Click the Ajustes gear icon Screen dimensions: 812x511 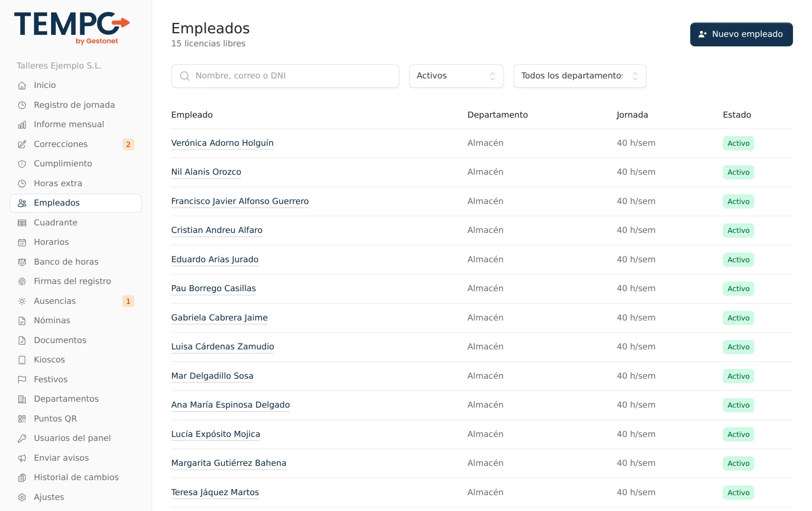pyautogui.click(x=22, y=497)
